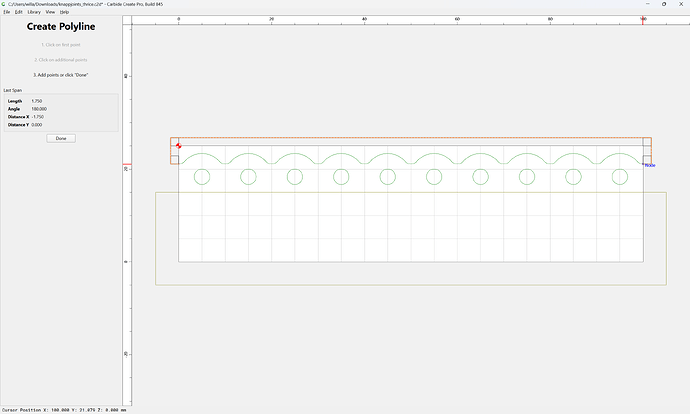
Task: Click Done to finish the polyline
Action: click(61, 138)
